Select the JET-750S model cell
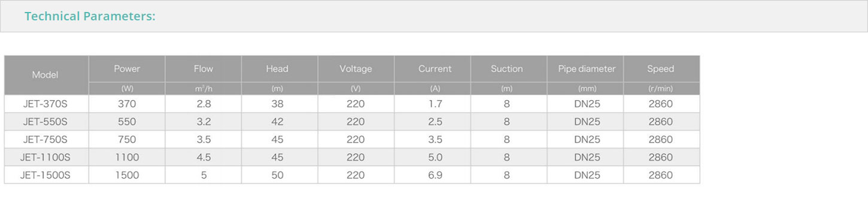Viewport: 868px width, 221px height. tap(47, 140)
